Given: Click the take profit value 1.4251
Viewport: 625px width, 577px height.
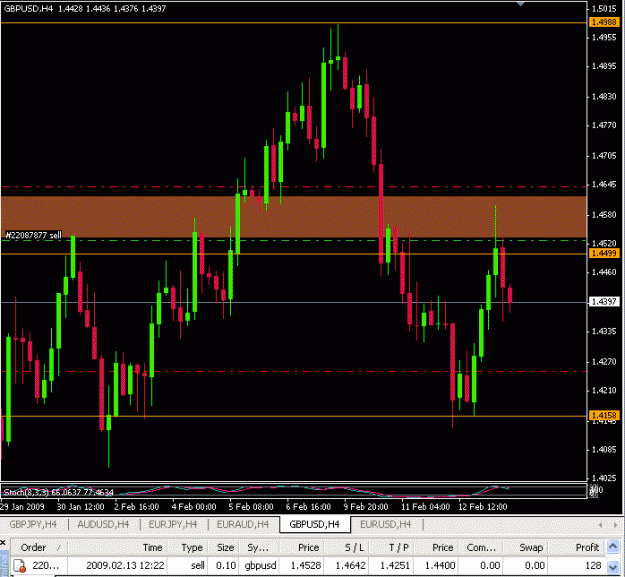Looking at the screenshot, I should click(395, 565).
